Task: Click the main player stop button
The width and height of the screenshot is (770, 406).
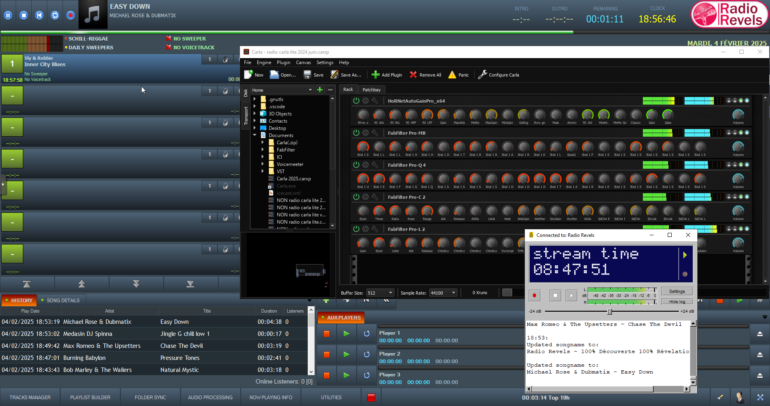Action: [x=24, y=15]
